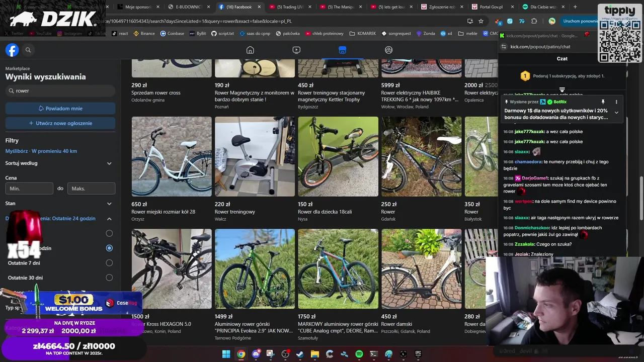Change location Myślibórz W promieniu 40 km
The image size is (644, 362).
(41, 151)
